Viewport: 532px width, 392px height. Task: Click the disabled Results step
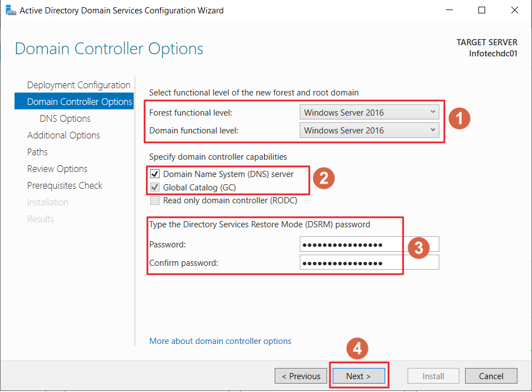pos(40,219)
